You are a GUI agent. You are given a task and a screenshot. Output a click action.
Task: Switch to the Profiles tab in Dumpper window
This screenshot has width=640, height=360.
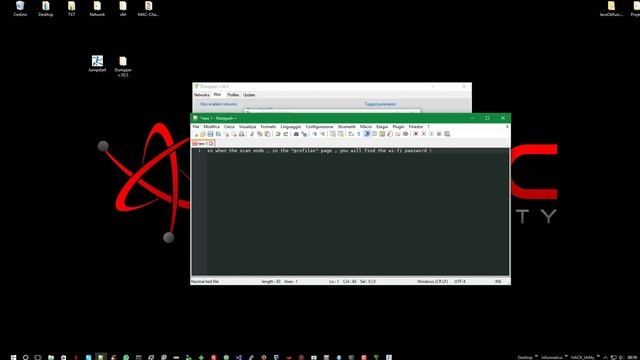(x=233, y=95)
